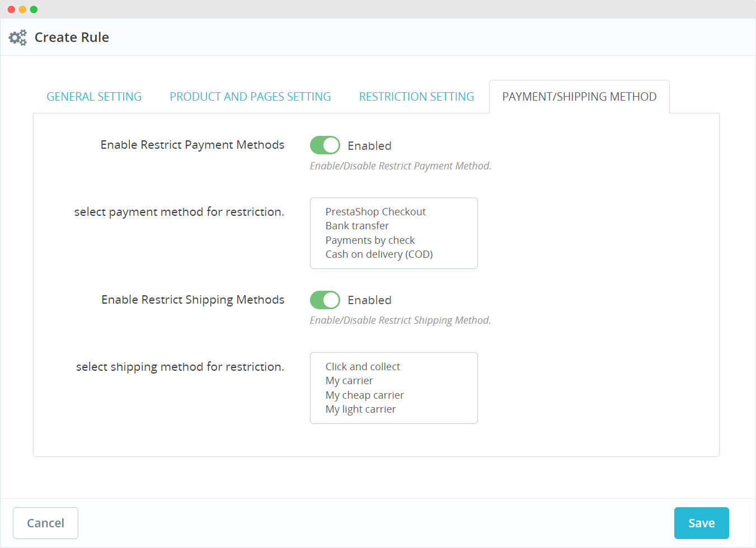Image resolution: width=756 pixels, height=548 pixels.
Task: Select PrestaShop Checkout payment option
Action: click(375, 212)
